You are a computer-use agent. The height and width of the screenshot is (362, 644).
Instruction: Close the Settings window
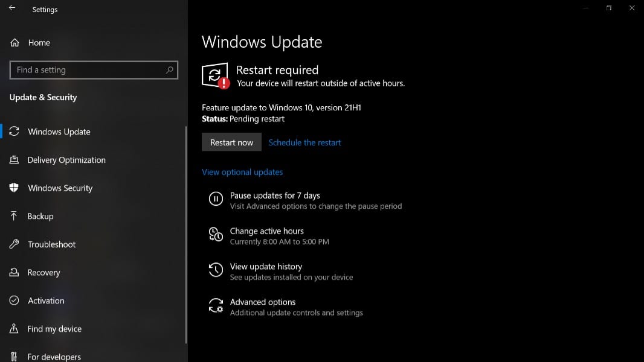click(x=632, y=8)
